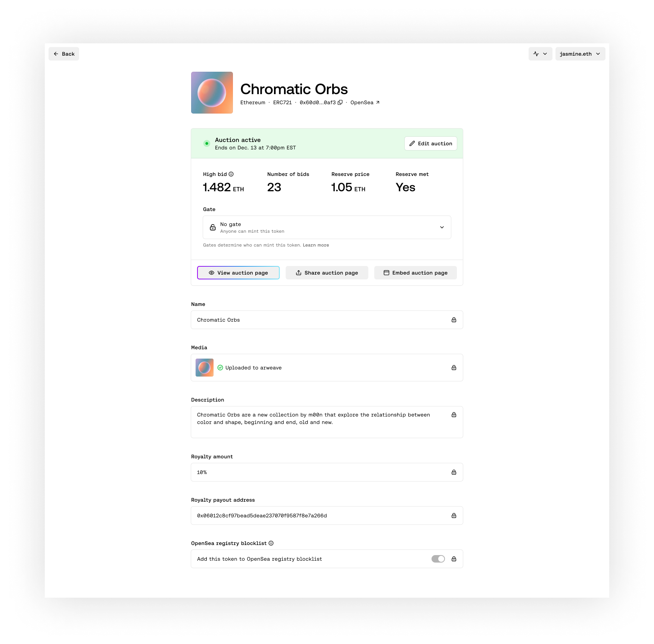Follow the Learn more gates link
654x644 pixels.
(316, 245)
